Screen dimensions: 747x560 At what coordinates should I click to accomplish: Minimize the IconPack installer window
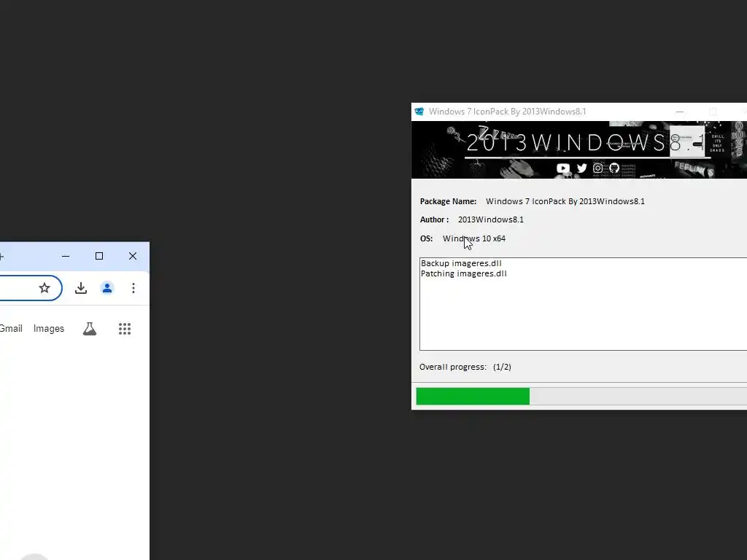point(680,112)
